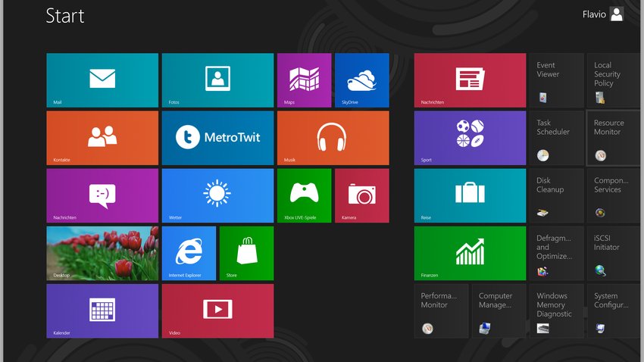The image size is (644, 362).
Task: Launch the iSCSI Initiator tile
Action: [614, 253]
